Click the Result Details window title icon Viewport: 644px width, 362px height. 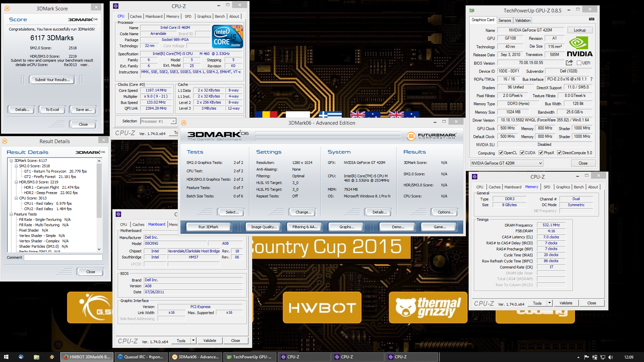pyautogui.click(x=5, y=141)
